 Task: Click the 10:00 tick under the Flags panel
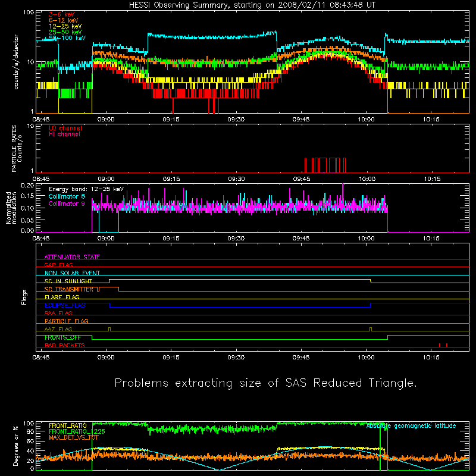(x=366, y=358)
